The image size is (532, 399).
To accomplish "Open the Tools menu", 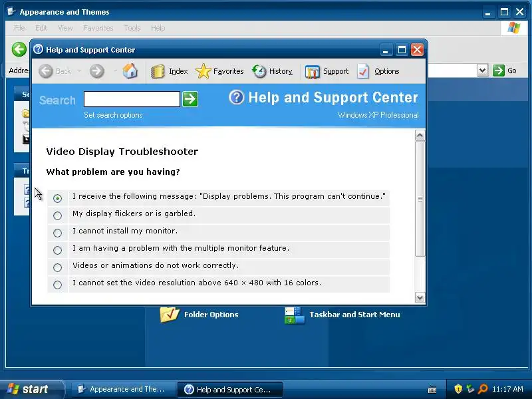I will point(132,28).
